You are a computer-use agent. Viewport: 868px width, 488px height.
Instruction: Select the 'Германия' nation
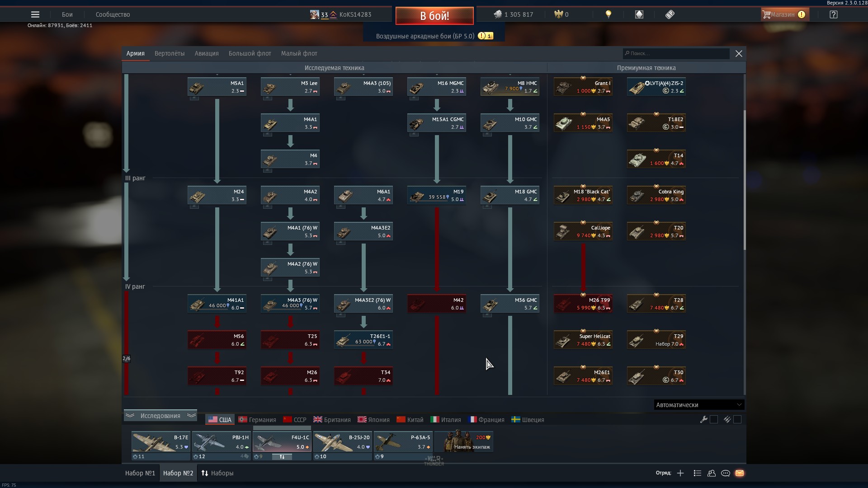pos(257,420)
